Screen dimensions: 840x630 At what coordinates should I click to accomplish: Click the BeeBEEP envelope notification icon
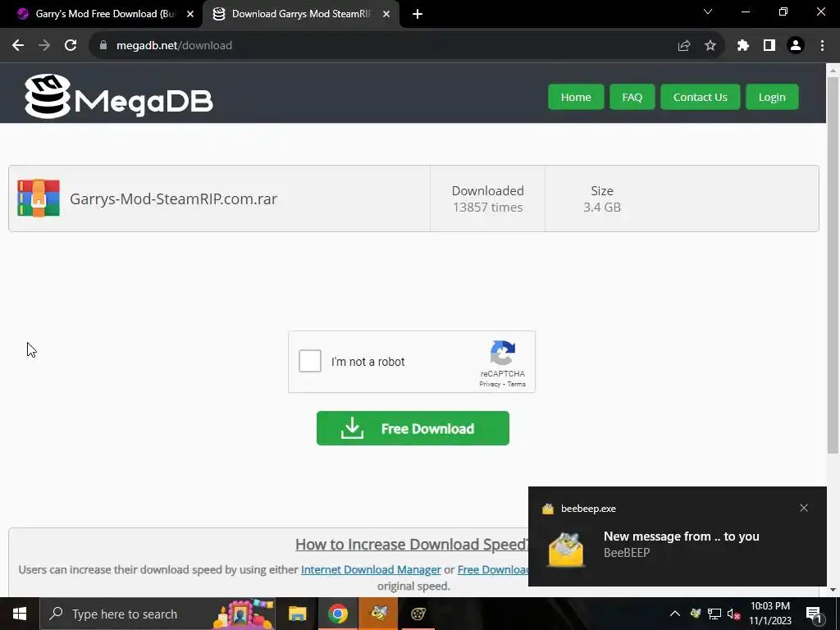point(566,550)
